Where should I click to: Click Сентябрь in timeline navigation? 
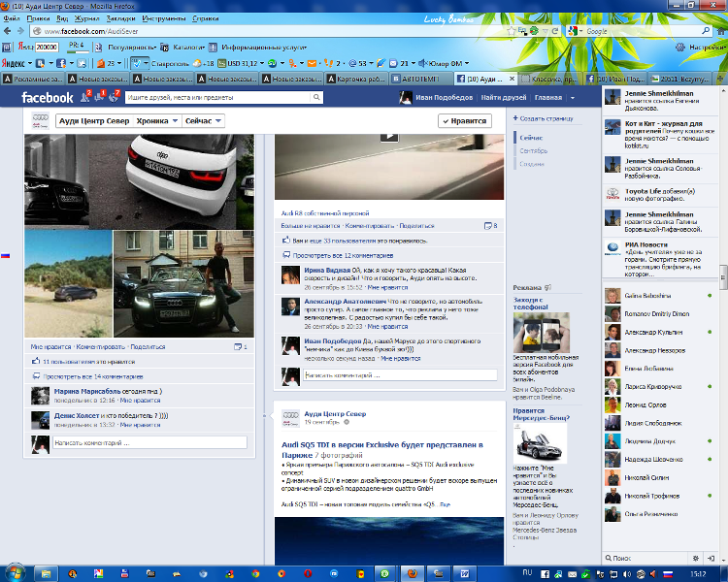(534, 151)
